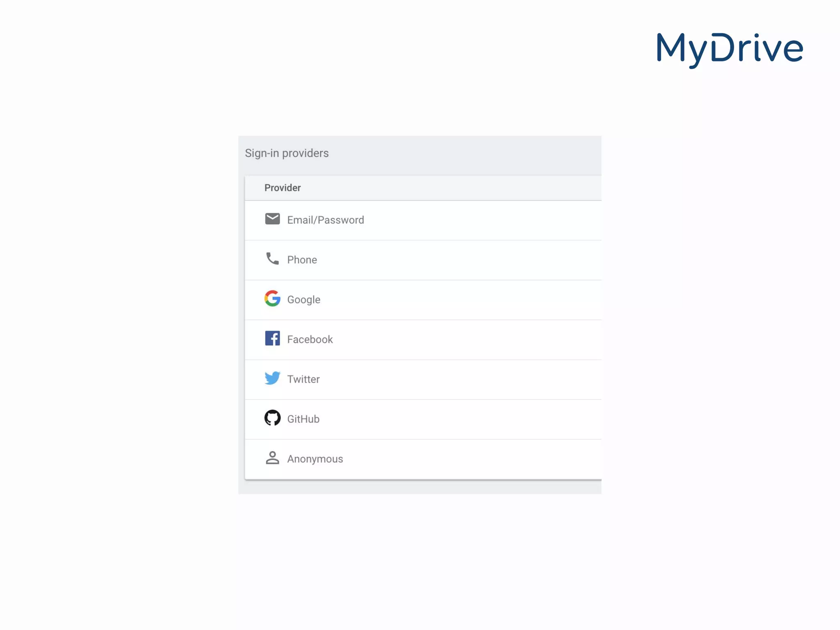This screenshot has width=840, height=630.
Task: Click the Google logo icon
Action: pyautogui.click(x=272, y=299)
